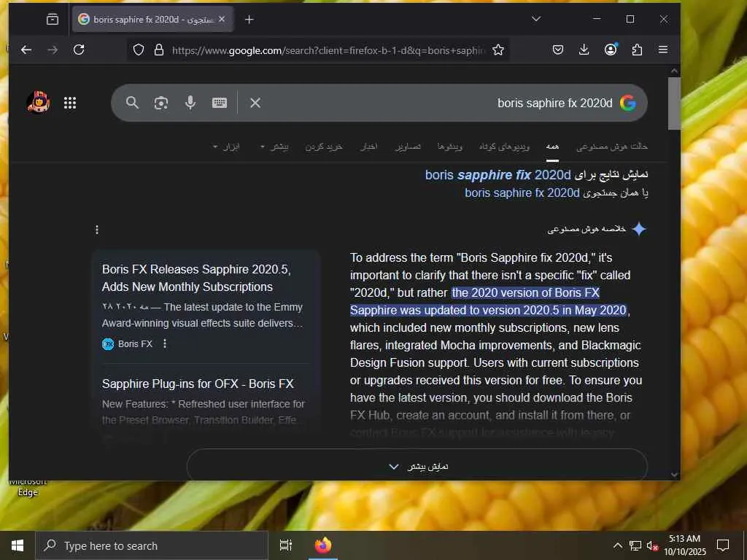747x560 pixels.
Task: Open the Firefox hamburger application menu
Action: coord(663,50)
